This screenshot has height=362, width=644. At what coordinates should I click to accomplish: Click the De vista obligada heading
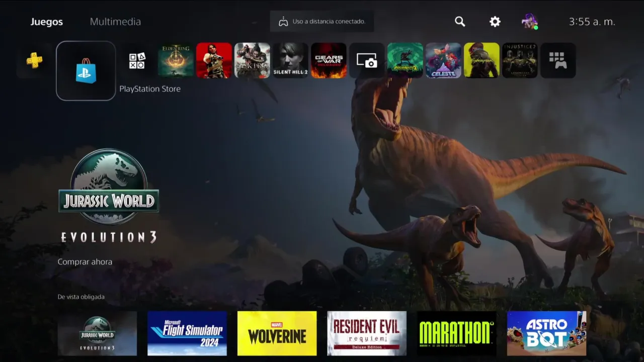[81, 297]
